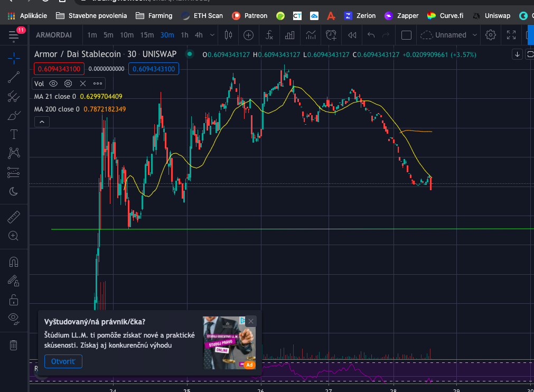Viewport: 534px width, 392px height.
Task: Open the Unnamed layout dropdown arrow
Action: [x=475, y=35]
